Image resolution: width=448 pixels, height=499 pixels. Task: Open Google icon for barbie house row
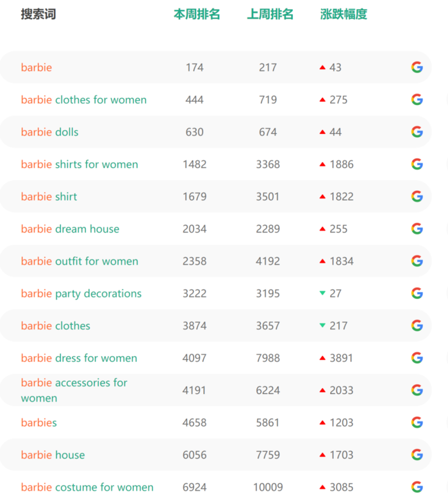tap(417, 455)
